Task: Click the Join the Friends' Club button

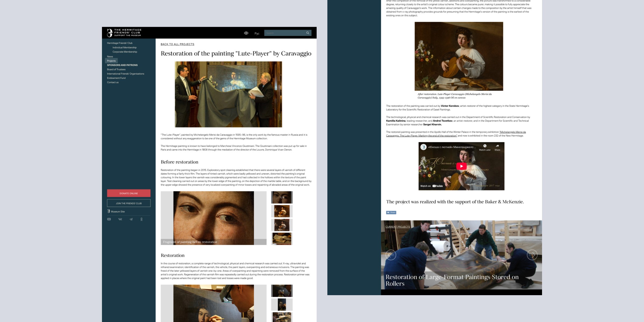Action: tap(129, 203)
